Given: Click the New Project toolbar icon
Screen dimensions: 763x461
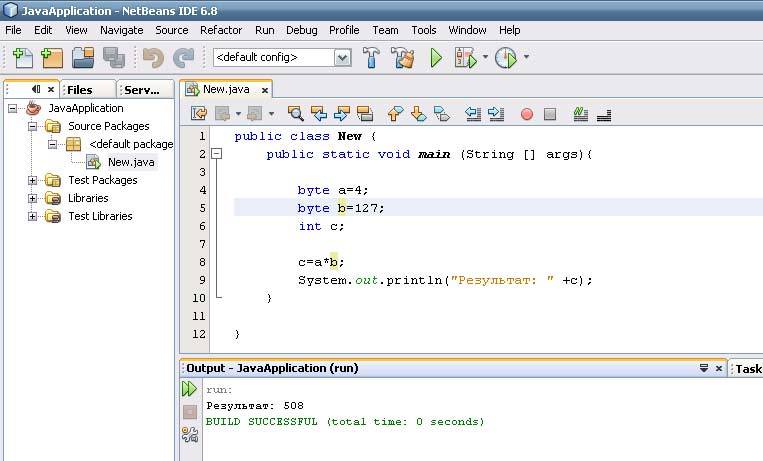Looking at the screenshot, I should 52,58.
